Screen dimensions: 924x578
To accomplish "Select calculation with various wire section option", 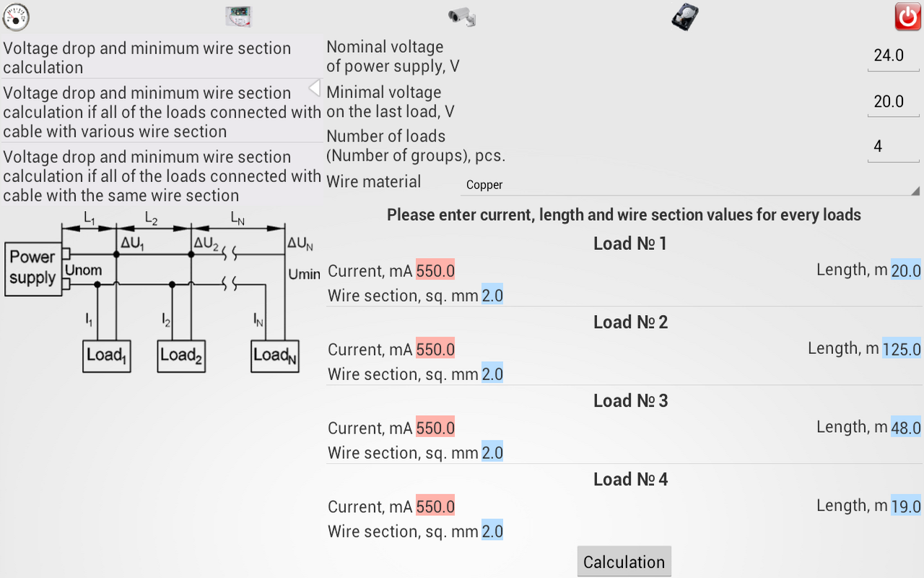I will pyautogui.click(x=162, y=112).
